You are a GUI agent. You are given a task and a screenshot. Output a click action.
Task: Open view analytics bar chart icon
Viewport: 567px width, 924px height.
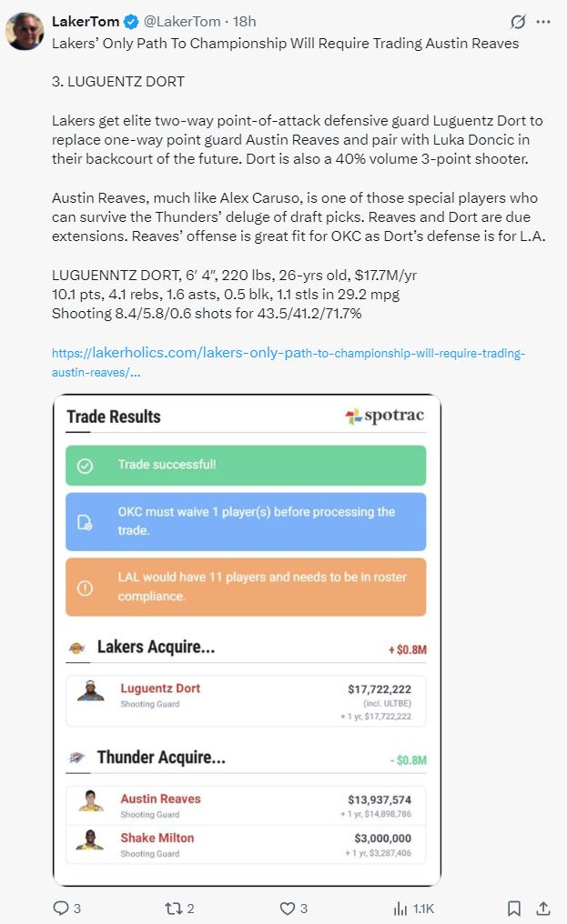coord(400,908)
